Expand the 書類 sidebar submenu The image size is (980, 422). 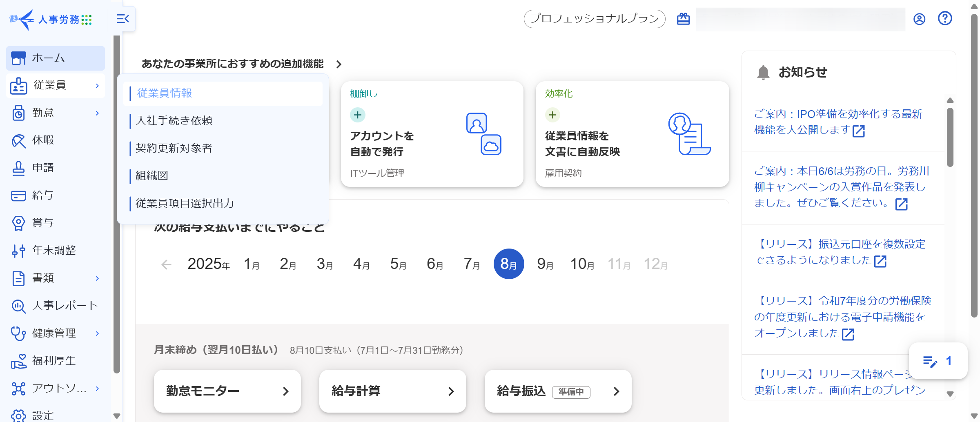(x=97, y=278)
